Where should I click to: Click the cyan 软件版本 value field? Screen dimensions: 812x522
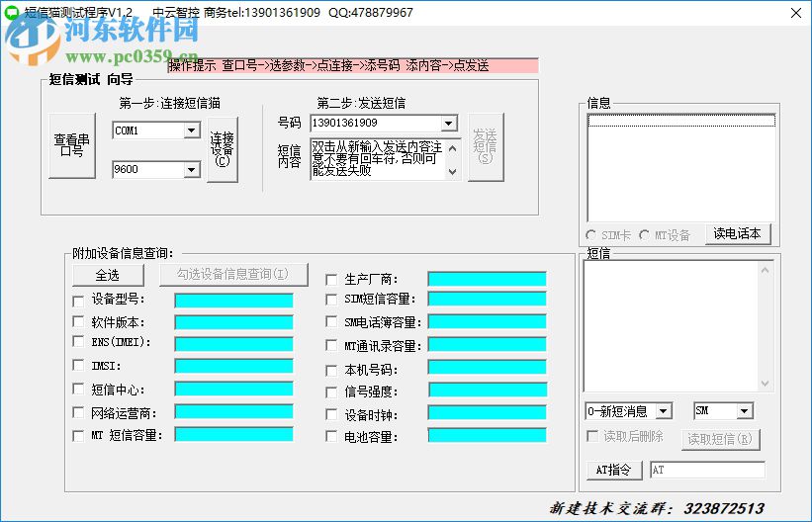point(234,322)
